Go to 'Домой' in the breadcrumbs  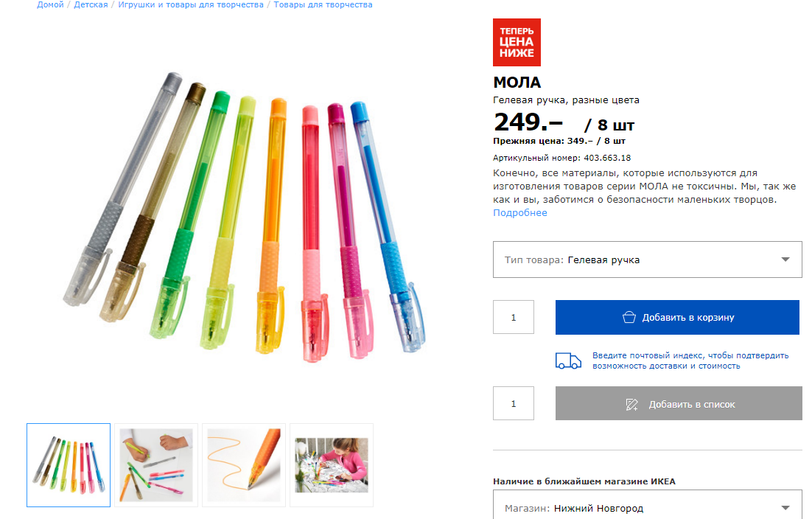pos(50,4)
